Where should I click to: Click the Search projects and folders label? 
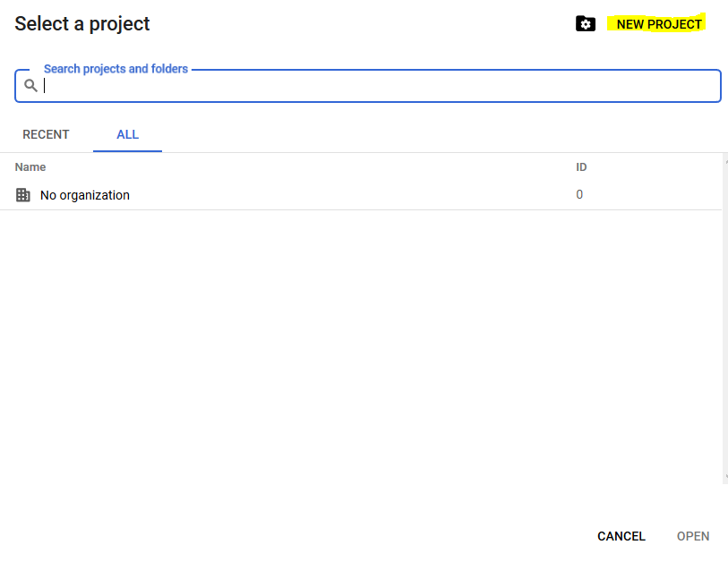(116, 69)
